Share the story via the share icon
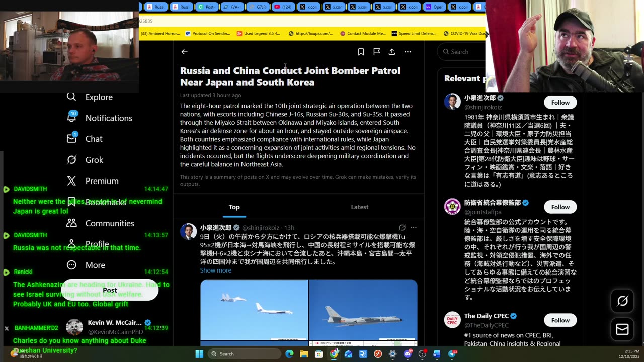The height and width of the screenshot is (362, 644). pyautogui.click(x=392, y=52)
